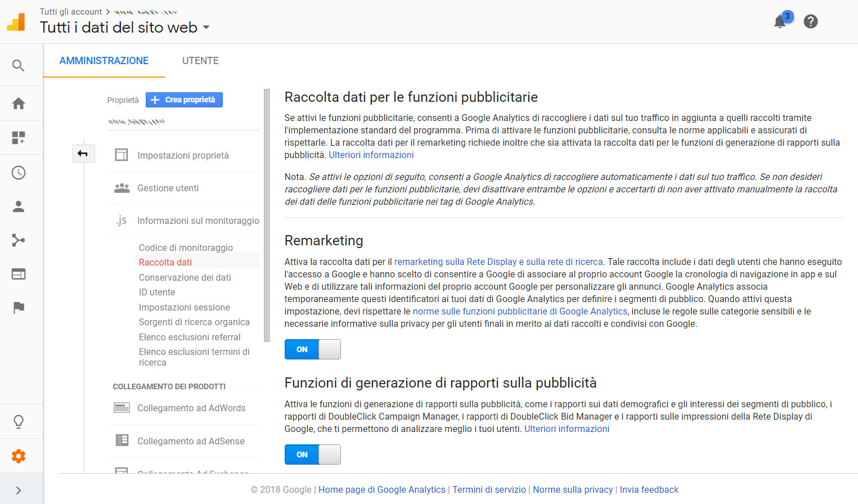
Task: Click the .js Informazioni sul monitoraggio icon
Action: click(122, 220)
